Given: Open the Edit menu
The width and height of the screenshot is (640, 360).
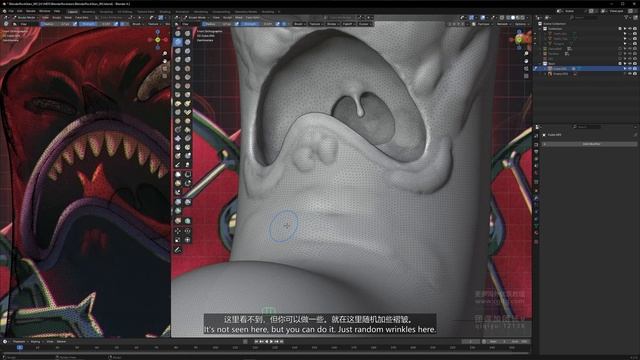Looking at the screenshot, I should click(20, 11).
